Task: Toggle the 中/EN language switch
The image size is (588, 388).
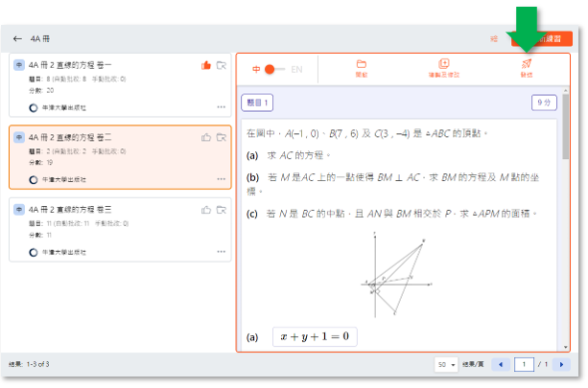Action: point(275,69)
